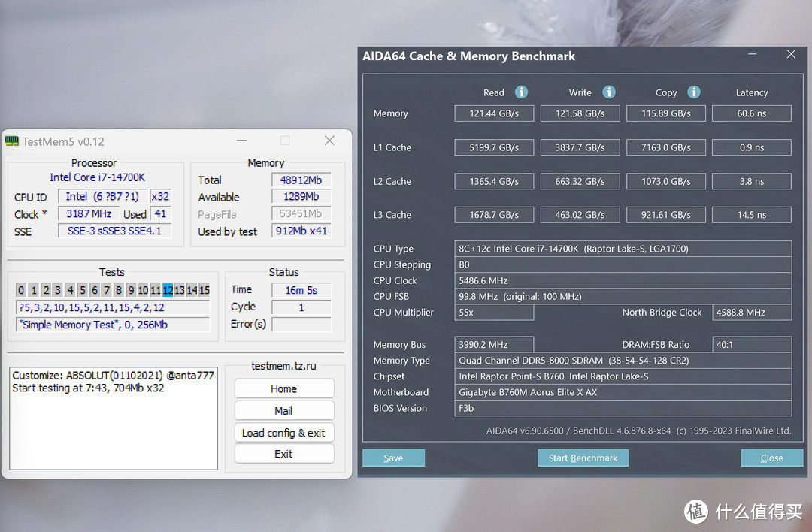Click L2 Cache Read value 1365.4 GB/s
Viewport: 812px width, 532px height.
(494, 181)
